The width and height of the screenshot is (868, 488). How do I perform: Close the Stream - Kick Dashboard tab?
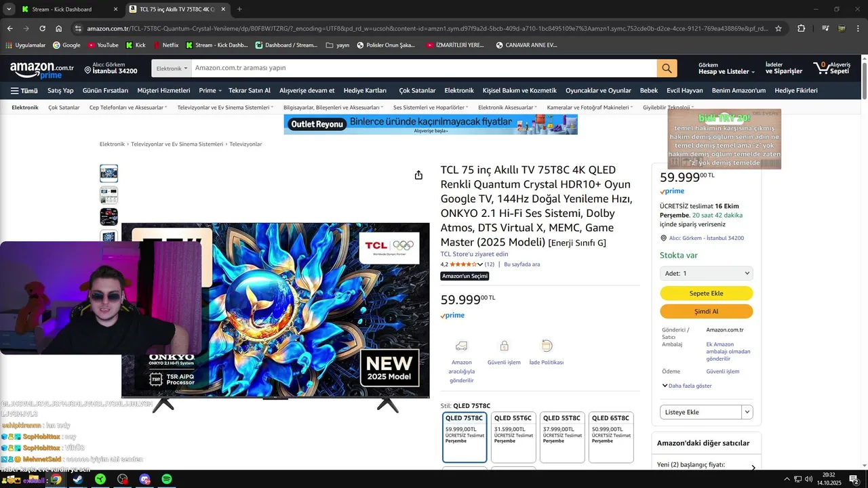click(x=115, y=9)
